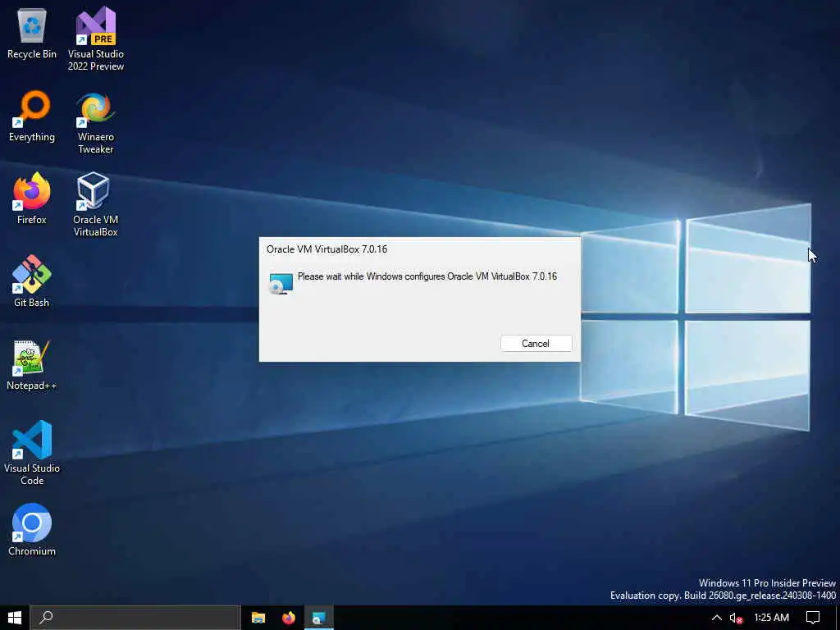Cancel the VirtualBox configuration dialog
This screenshot has height=630, width=840.
click(536, 344)
